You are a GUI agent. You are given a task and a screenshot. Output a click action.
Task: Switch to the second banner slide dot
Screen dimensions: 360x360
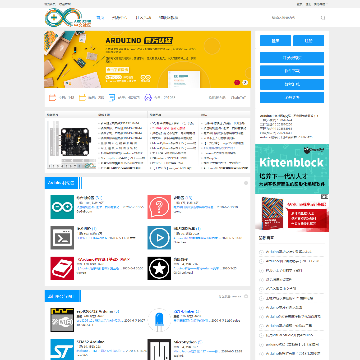[x=245, y=82]
